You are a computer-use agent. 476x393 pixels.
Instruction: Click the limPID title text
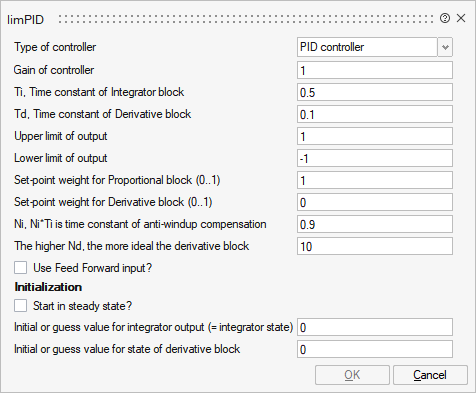25,20
